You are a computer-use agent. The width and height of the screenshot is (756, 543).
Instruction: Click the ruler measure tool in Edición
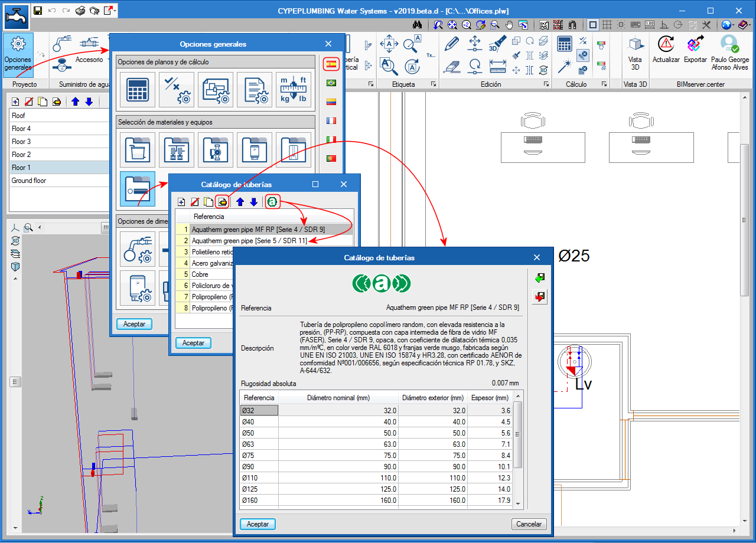click(x=497, y=66)
